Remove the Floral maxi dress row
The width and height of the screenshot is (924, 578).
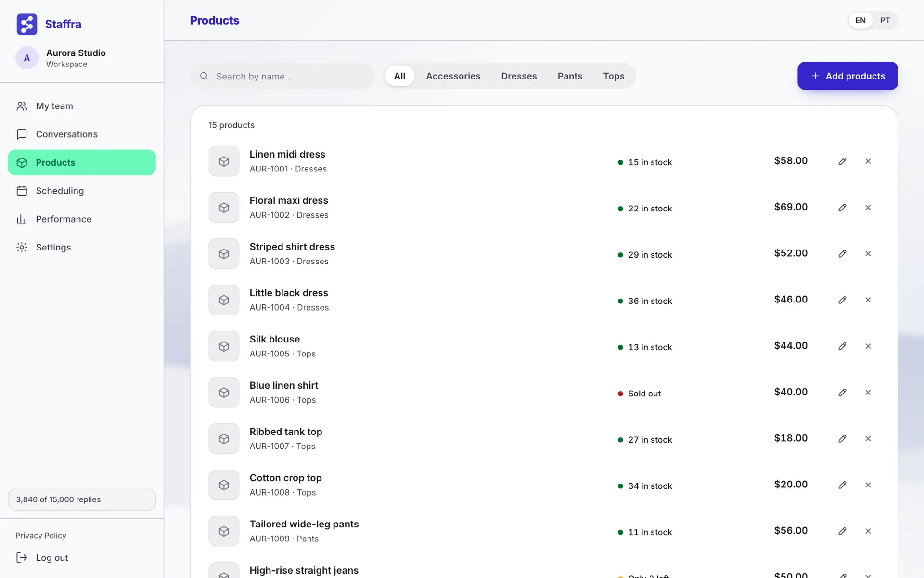tap(868, 208)
